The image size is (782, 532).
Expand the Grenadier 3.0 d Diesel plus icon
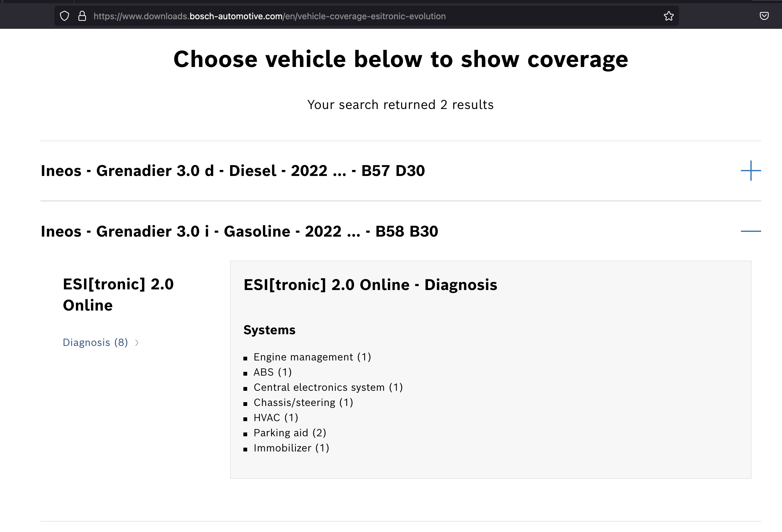click(751, 171)
